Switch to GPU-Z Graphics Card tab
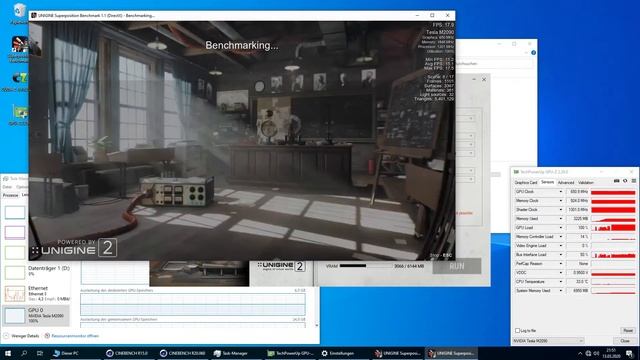Viewport: 640px width, 360px height. point(526,182)
